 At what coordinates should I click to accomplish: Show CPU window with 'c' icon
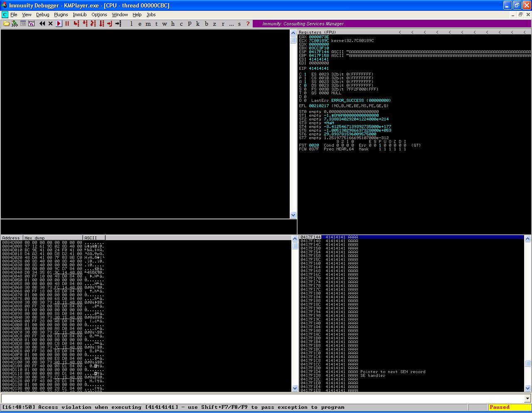pyautogui.click(x=181, y=24)
